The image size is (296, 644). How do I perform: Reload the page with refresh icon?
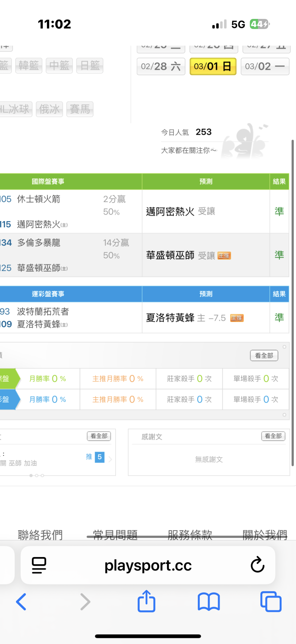[x=257, y=565]
